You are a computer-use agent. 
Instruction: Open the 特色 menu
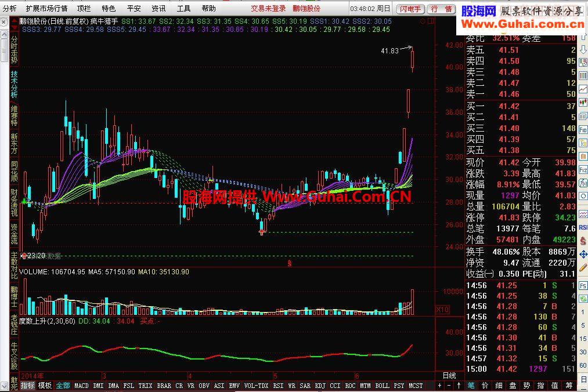pyautogui.click(x=109, y=8)
